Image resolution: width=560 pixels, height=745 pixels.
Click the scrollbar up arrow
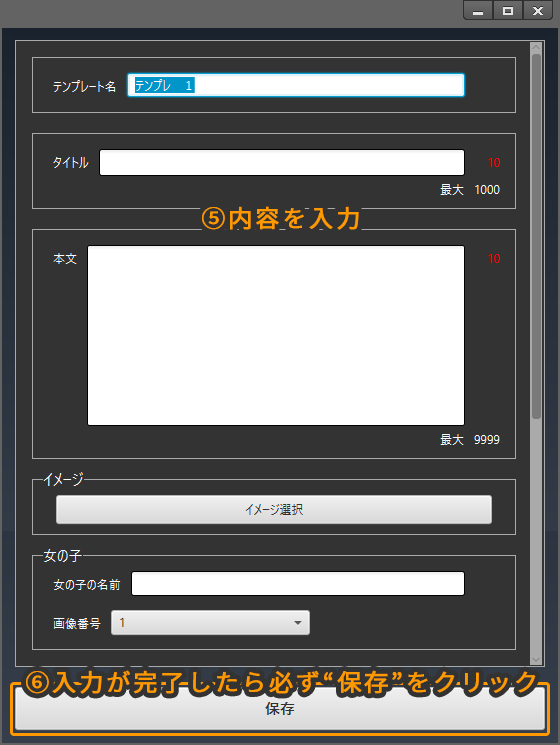pyautogui.click(x=536, y=47)
